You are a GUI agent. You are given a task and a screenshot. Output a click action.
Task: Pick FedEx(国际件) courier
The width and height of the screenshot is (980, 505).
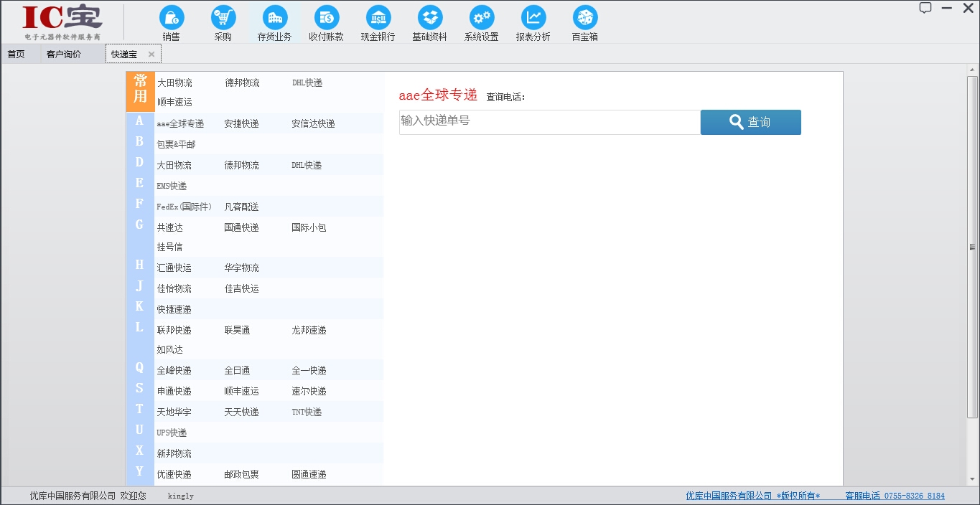click(185, 207)
